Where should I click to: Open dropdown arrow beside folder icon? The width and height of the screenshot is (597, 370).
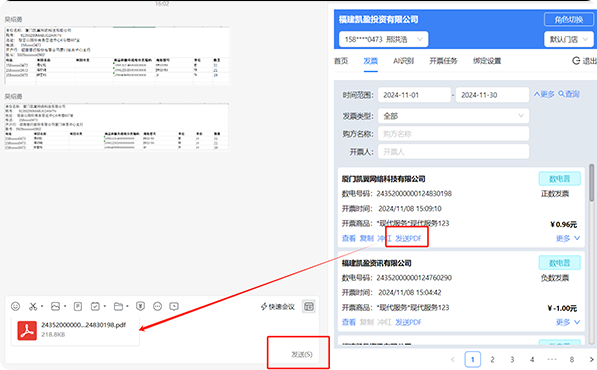tap(127, 306)
